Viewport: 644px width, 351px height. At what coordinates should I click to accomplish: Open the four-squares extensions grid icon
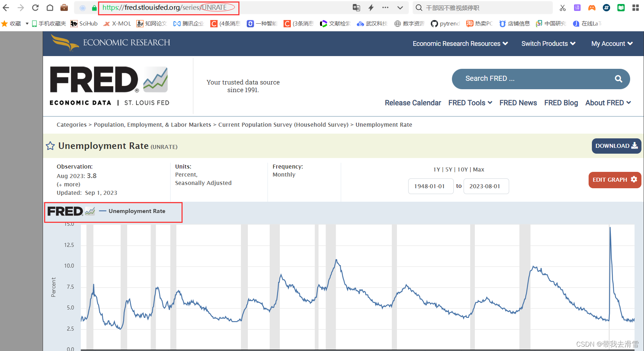[x=636, y=8]
